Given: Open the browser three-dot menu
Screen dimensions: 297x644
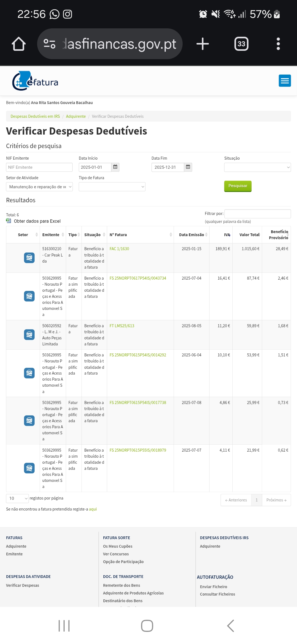Looking at the screenshot, I should [x=278, y=44].
